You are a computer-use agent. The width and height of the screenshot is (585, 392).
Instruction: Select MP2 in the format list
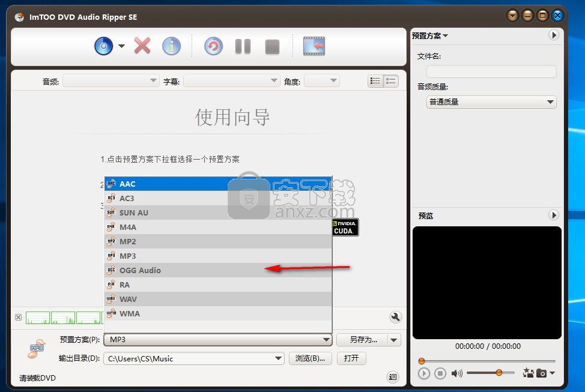click(x=218, y=242)
